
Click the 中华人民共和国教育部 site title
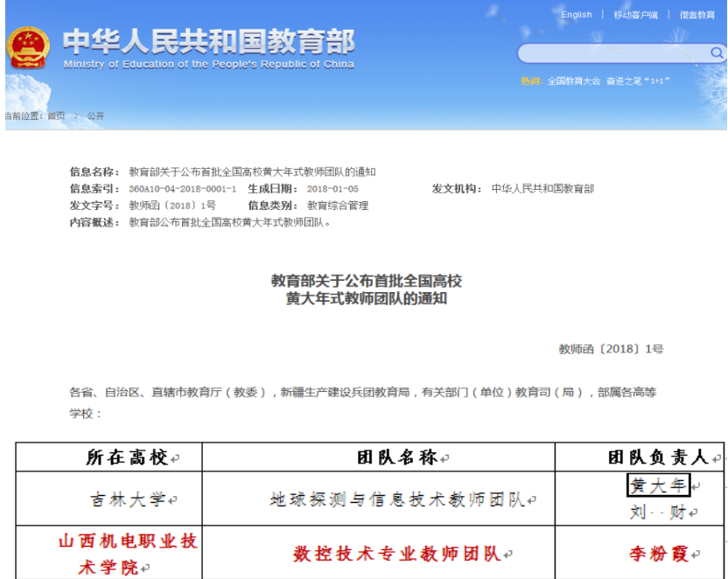pyautogui.click(x=208, y=42)
